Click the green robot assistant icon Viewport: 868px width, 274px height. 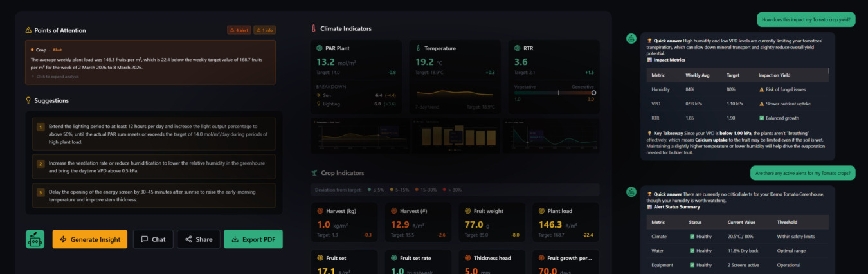coord(35,239)
